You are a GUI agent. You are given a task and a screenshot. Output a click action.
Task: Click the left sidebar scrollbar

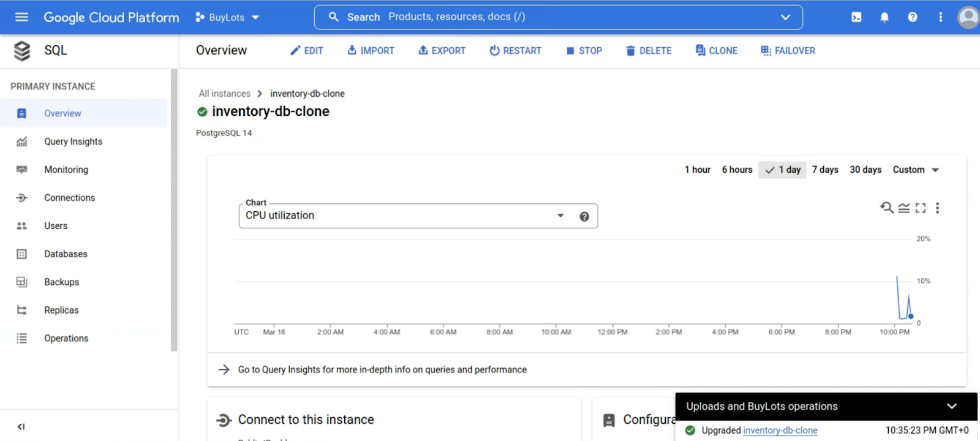(x=174, y=210)
